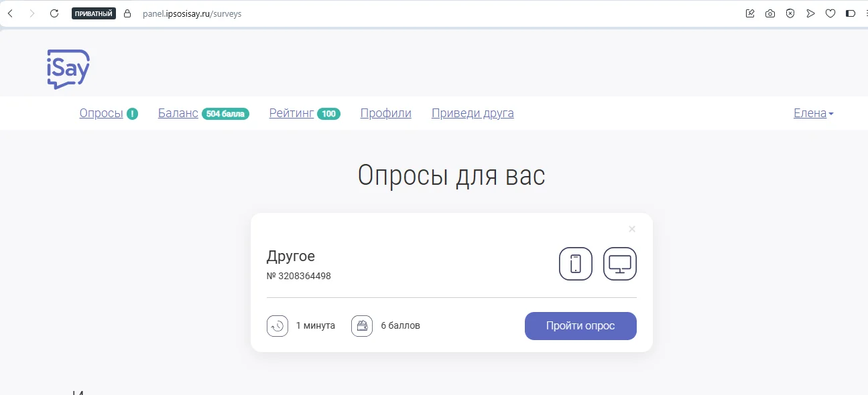Click the 6 баллов reward text

click(x=400, y=326)
